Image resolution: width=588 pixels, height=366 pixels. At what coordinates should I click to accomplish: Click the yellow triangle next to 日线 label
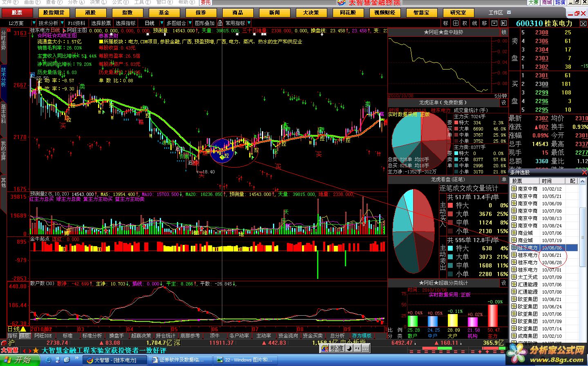(23, 329)
